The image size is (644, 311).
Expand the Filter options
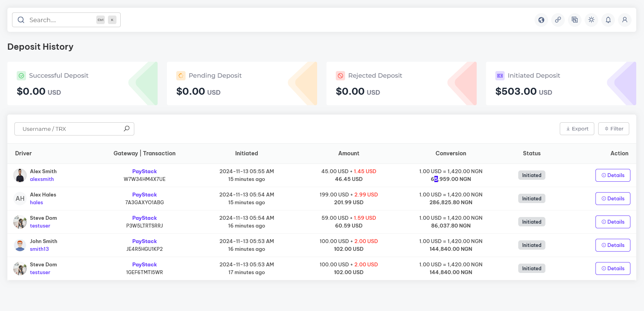click(x=613, y=129)
